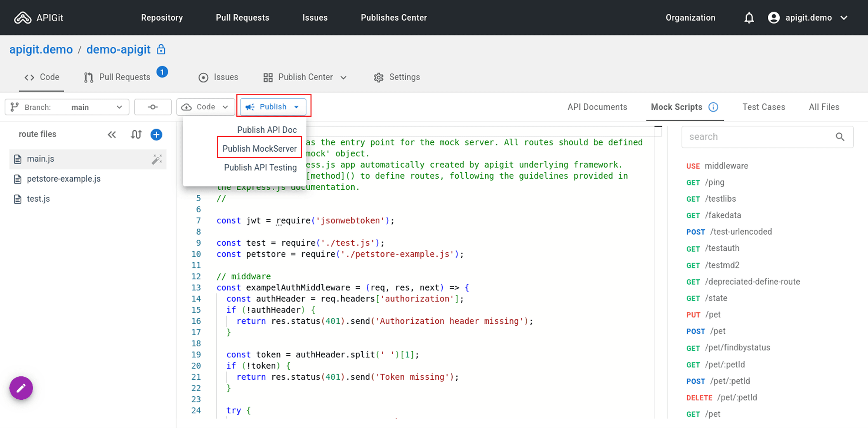Jump to GET /testmd2 route

click(713, 265)
